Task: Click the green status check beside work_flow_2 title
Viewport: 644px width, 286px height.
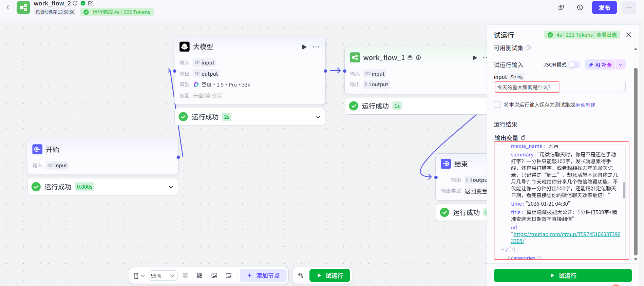Action: coord(83,3)
